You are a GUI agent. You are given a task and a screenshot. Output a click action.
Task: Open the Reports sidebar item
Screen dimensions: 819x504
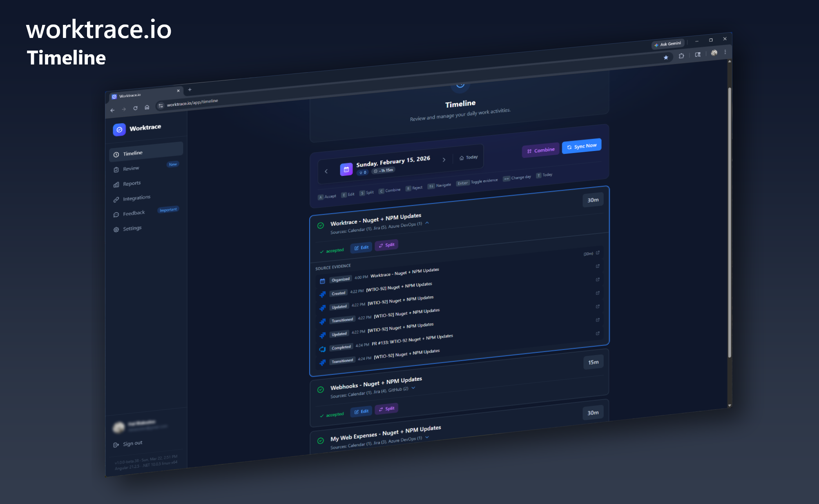point(132,184)
